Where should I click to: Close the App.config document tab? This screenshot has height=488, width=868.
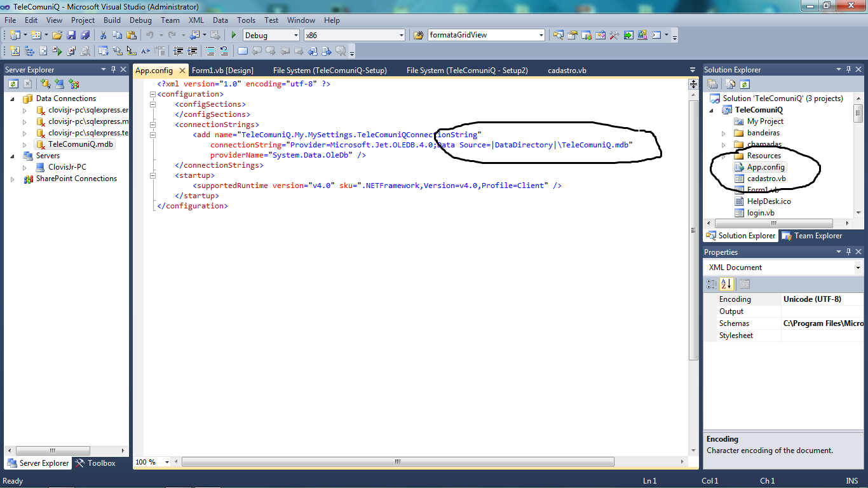pyautogui.click(x=182, y=70)
